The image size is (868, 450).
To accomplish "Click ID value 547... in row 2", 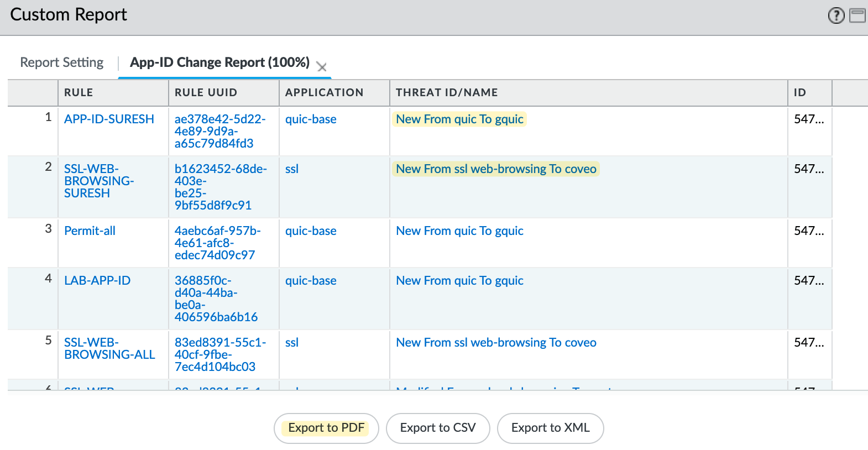I will coord(809,169).
